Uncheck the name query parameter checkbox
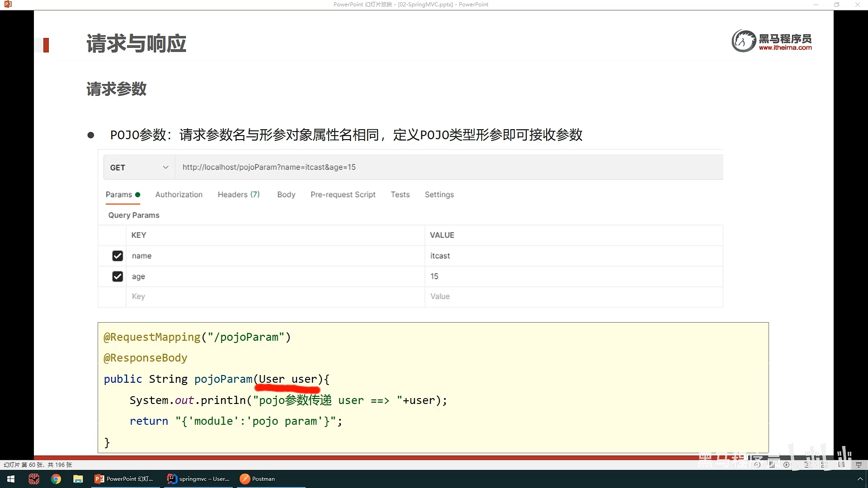The image size is (868, 488). (118, 256)
